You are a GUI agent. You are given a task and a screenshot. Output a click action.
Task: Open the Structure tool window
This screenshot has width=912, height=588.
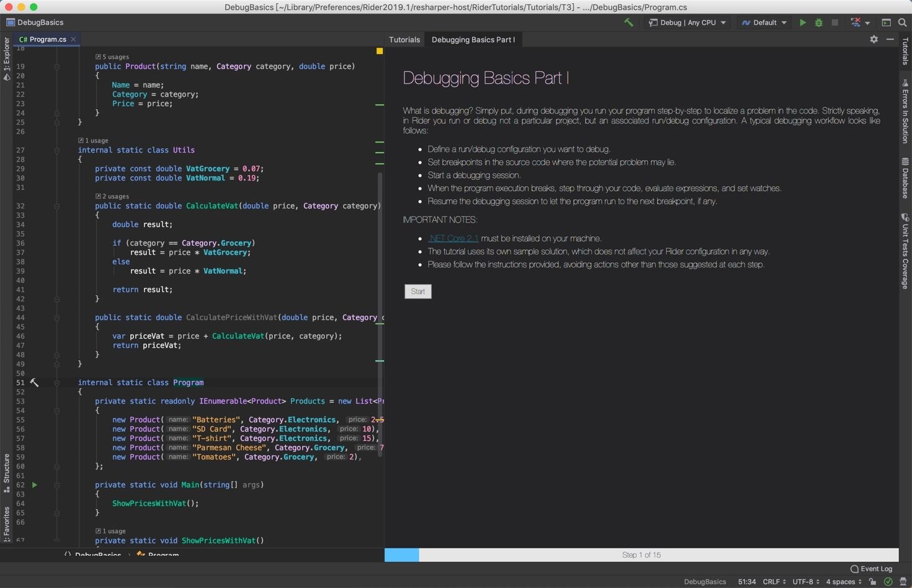coord(7,473)
